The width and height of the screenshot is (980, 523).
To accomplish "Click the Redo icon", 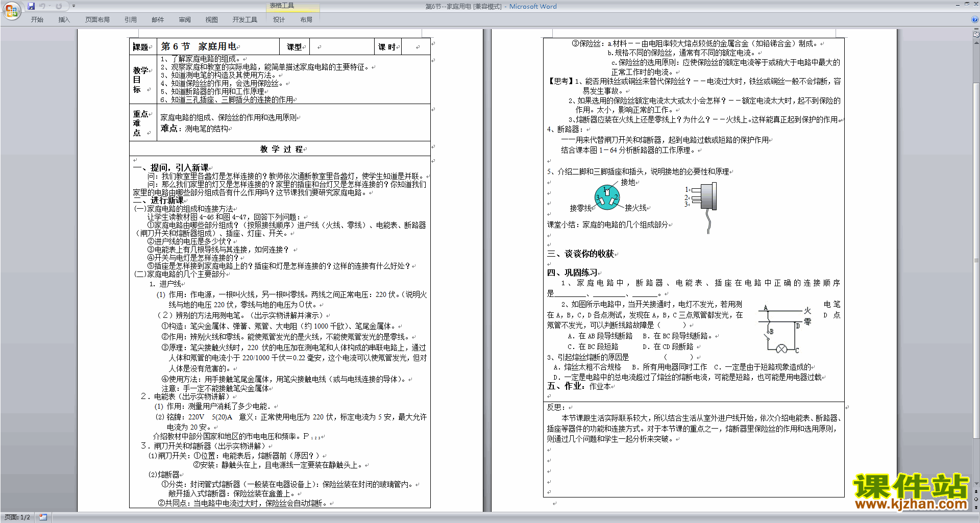I will pos(59,6).
